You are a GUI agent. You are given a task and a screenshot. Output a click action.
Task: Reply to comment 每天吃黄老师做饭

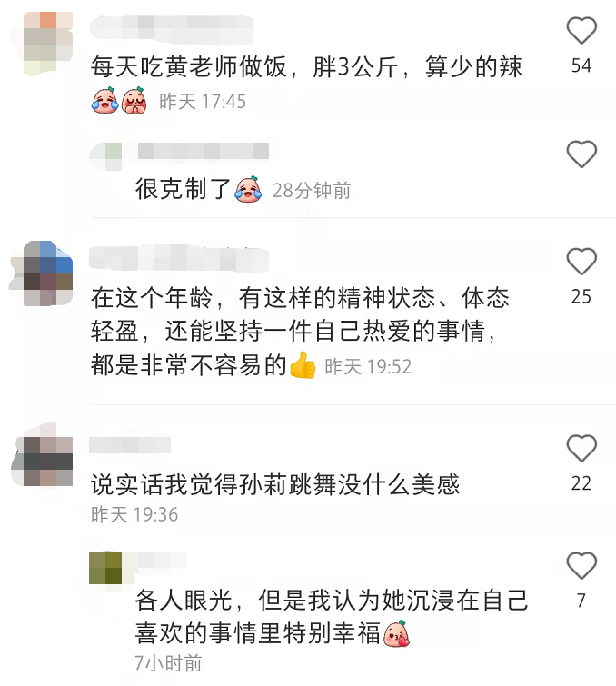pyautogui.click(x=306, y=67)
